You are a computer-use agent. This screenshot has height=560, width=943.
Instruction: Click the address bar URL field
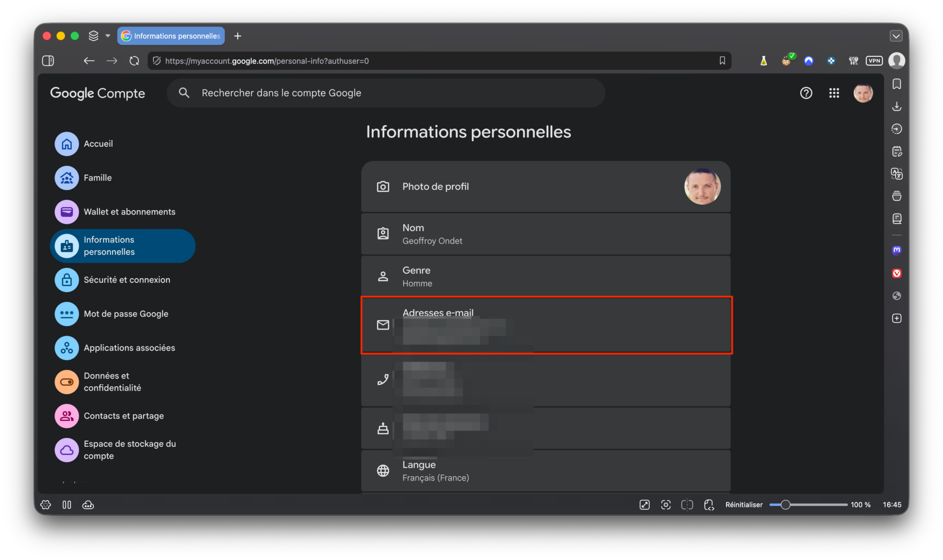[439, 61]
